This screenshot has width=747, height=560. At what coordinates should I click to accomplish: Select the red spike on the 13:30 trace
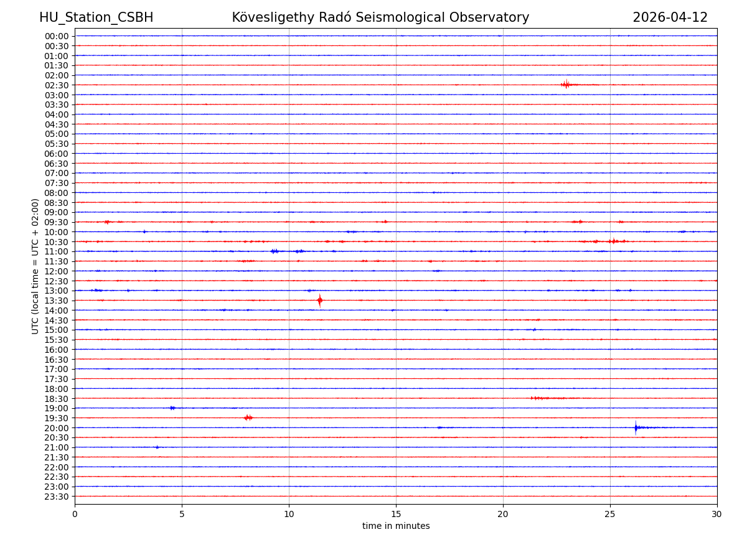320,301
